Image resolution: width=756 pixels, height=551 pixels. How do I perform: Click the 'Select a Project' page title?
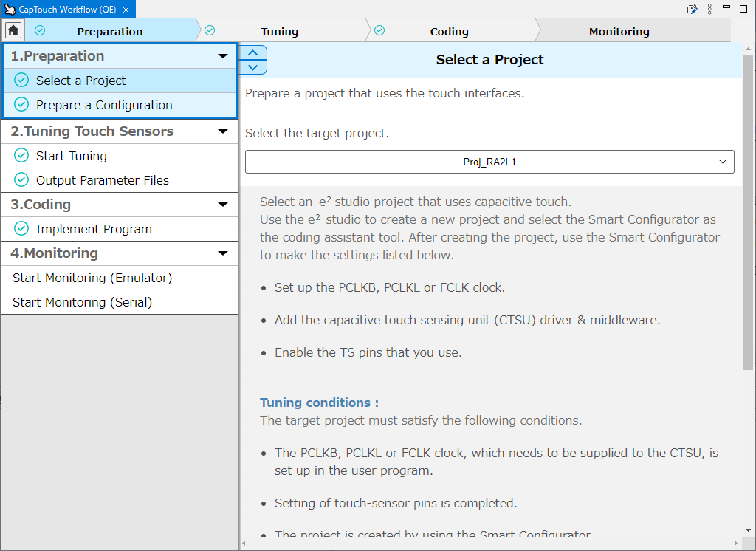490,59
